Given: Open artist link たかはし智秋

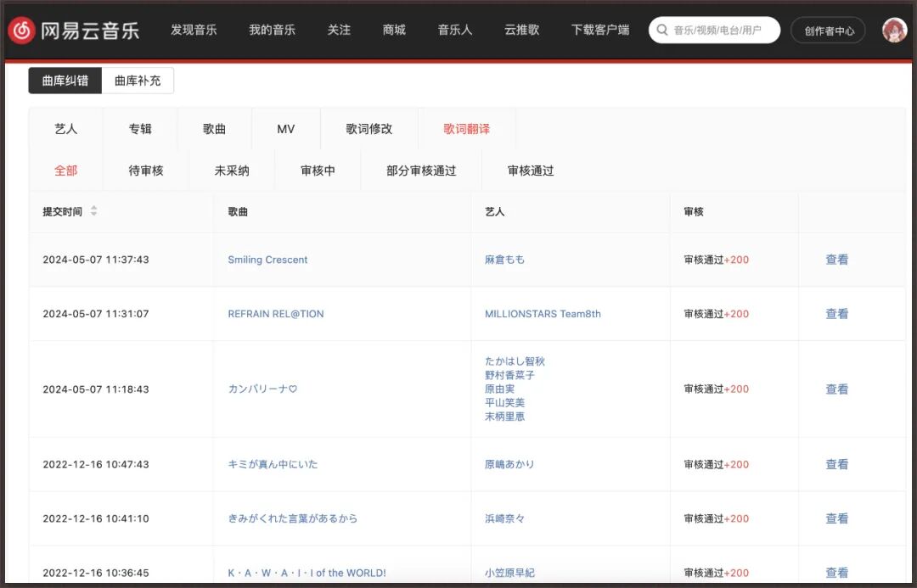Looking at the screenshot, I should click(515, 361).
